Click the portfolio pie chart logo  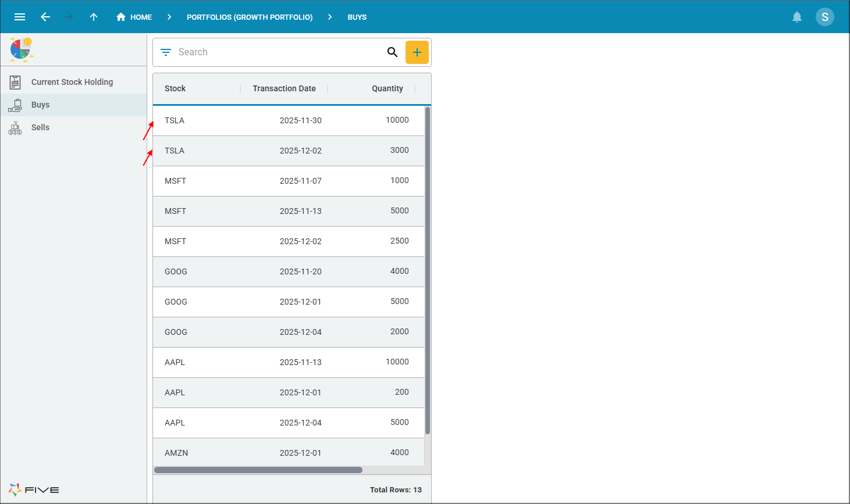point(22,49)
